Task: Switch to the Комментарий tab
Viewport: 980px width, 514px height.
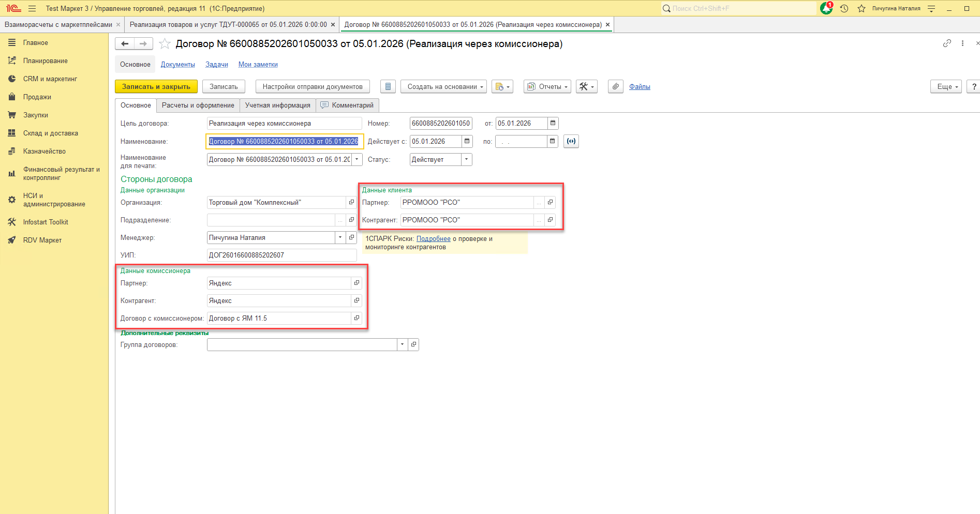Action: coord(347,105)
